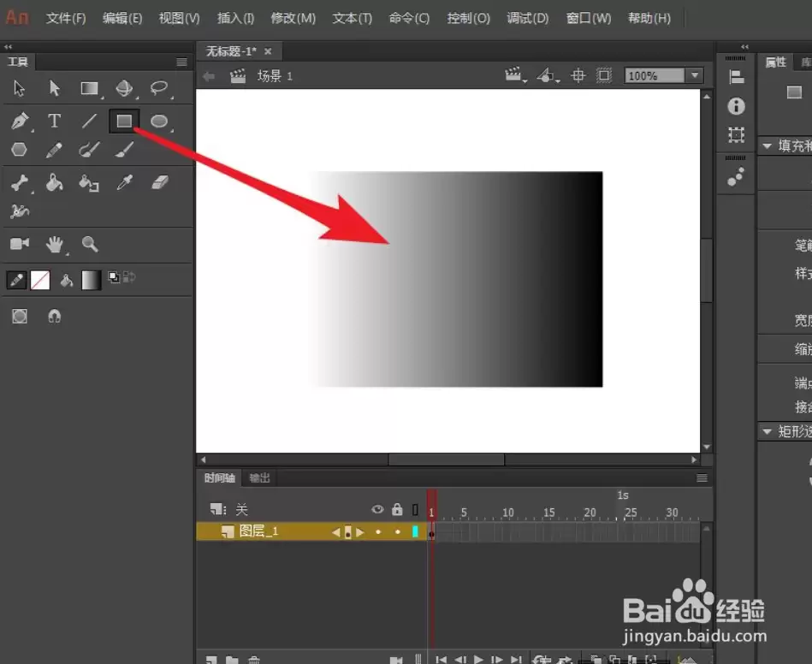Viewport: 812px width, 664px height.
Task: Open the Timeline panel options menu
Action: [702, 478]
